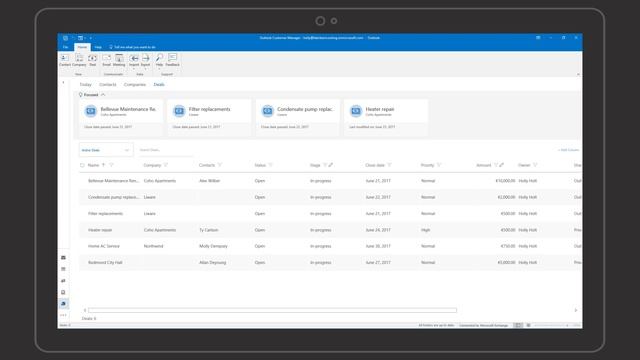The height and width of the screenshot is (360, 640).
Task: Click the horizontal scrollbar of deals table
Action: 272,310
